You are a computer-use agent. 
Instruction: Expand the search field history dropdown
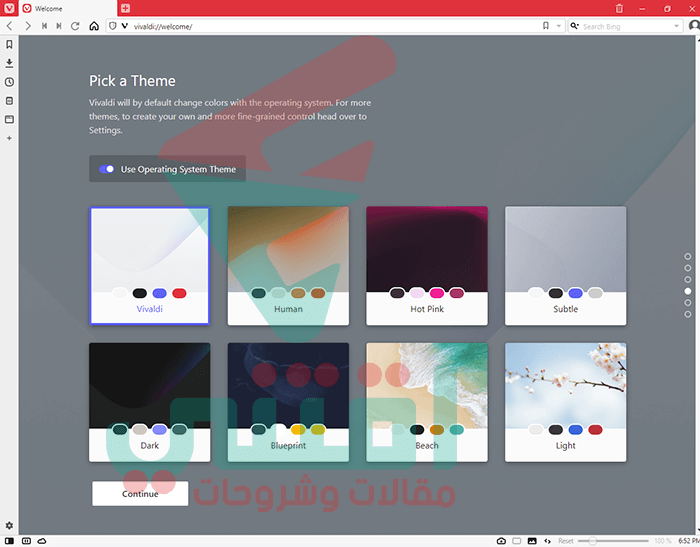coord(676,26)
